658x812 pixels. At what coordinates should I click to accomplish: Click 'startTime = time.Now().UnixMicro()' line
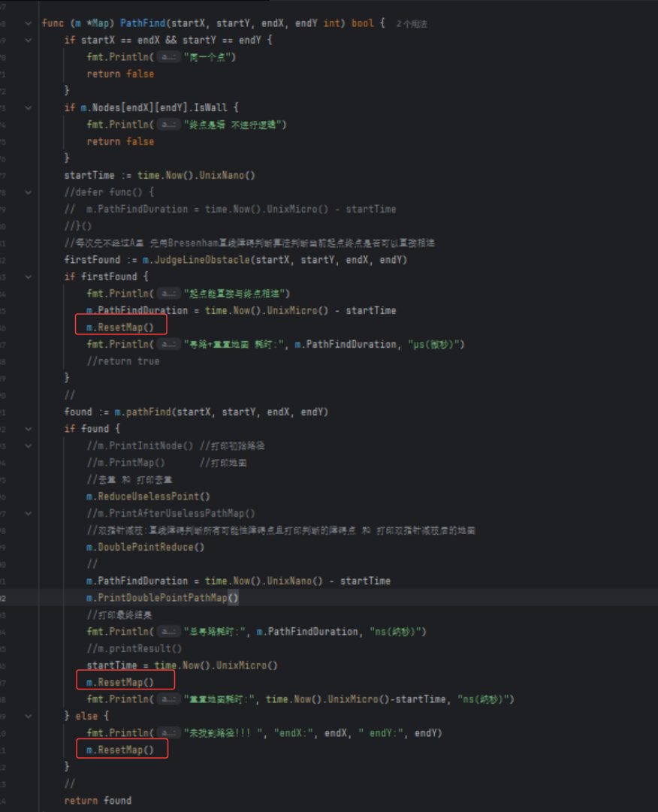[x=183, y=666]
